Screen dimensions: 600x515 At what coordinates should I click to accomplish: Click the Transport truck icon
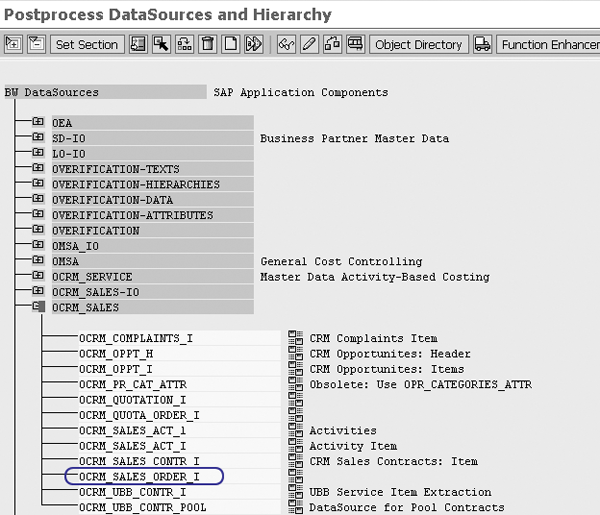(482, 44)
